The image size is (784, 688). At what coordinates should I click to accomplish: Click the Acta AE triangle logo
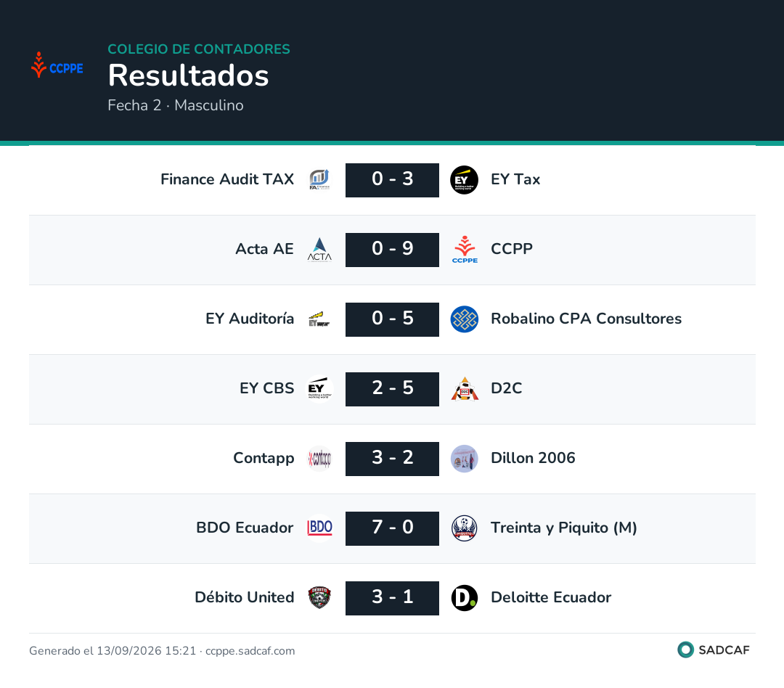(x=319, y=250)
